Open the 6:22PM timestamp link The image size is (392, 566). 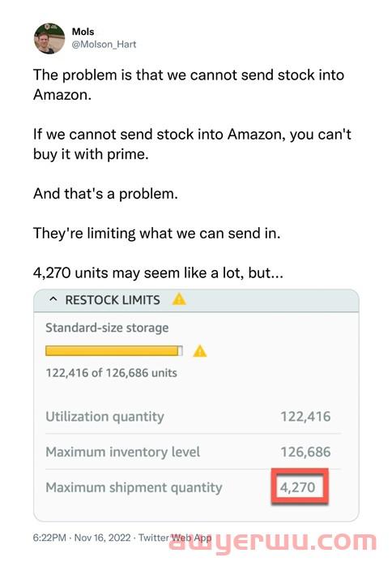(x=49, y=538)
